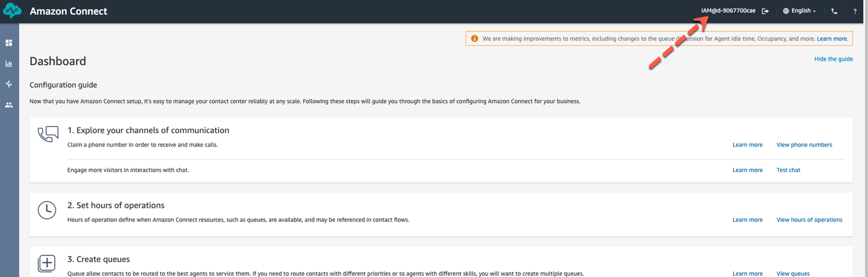Click the orange info icon in banner
This screenshot has width=868, height=277.
(x=474, y=38)
